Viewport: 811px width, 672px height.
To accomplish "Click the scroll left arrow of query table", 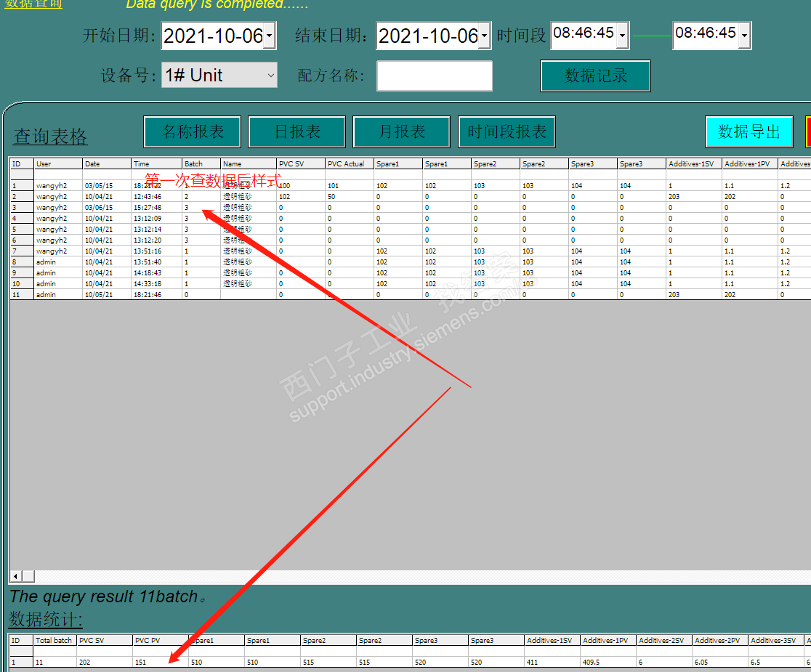I will point(15,576).
